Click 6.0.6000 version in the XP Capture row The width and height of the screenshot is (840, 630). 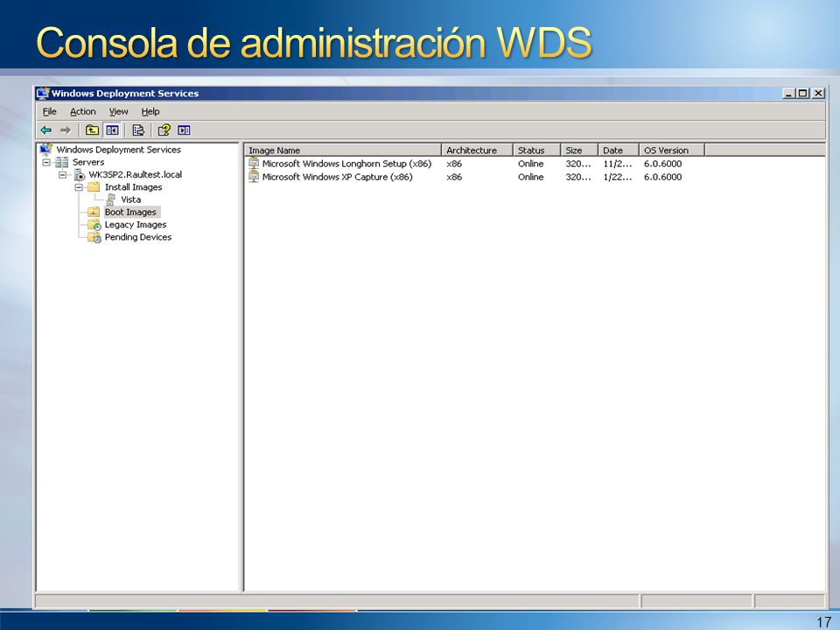tap(663, 177)
